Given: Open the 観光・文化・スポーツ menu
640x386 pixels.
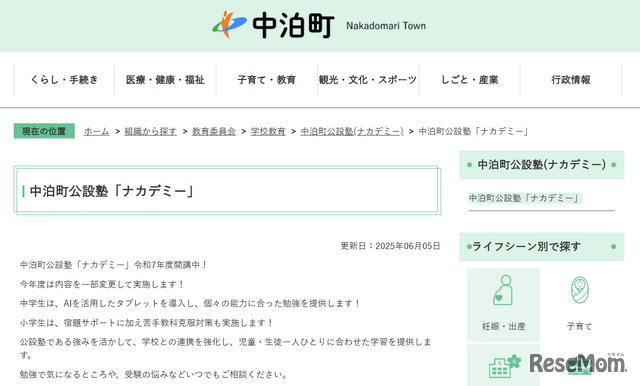Looking at the screenshot, I should [x=368, y=80].
